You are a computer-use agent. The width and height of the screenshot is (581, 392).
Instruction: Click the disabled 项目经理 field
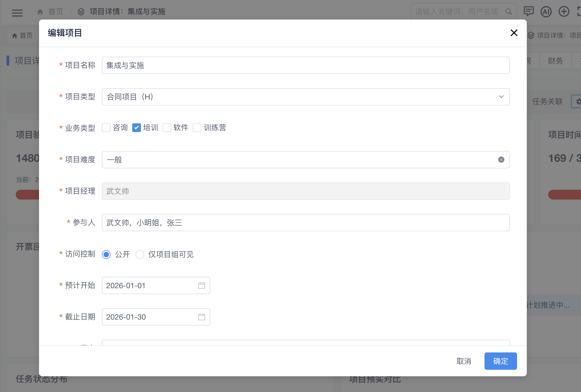(306, 191)
